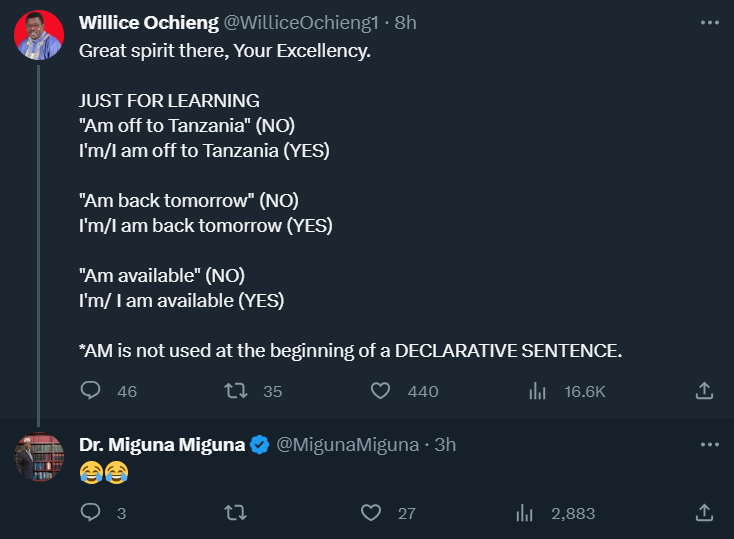
Task: Retweet Willice Ochieng's grammar tweet
Action: tap(236, 391)
